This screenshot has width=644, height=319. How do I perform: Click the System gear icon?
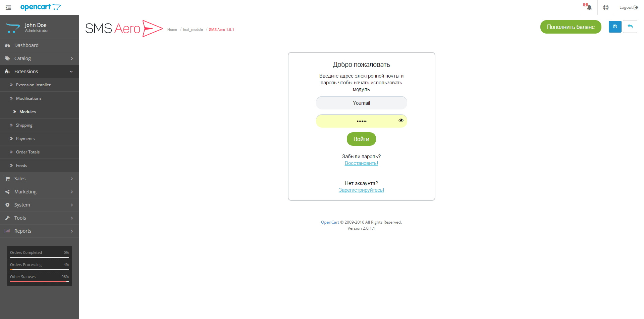[x=7, y=205]
